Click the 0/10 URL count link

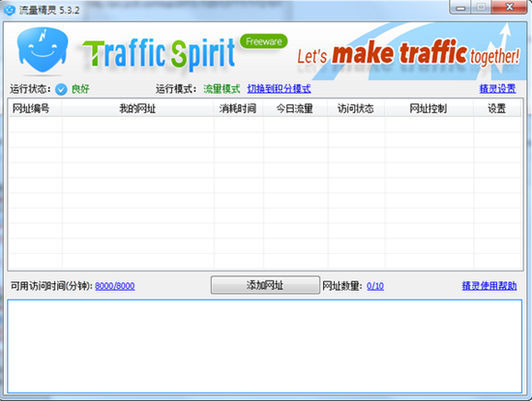coord(375,286)
